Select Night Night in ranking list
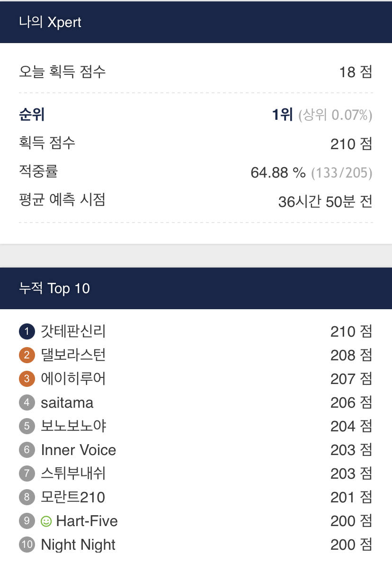This screenshot has height=572, width=392. (78, 545)
